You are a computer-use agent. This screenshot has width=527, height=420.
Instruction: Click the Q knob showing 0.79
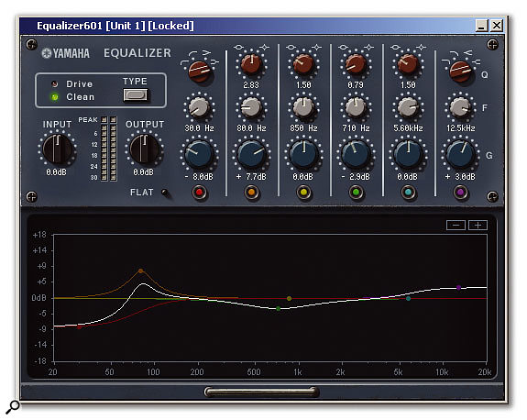click(356, 64)
